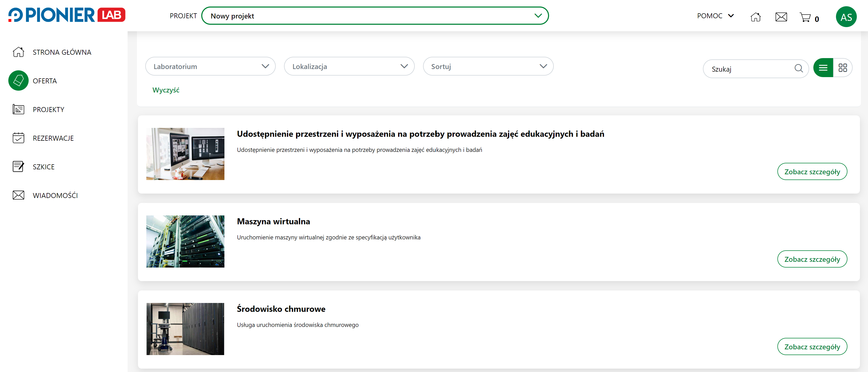This screenshot has width=868, height=372.
Task: See details for Maszyna wirtualna
Action: (812, 259)
